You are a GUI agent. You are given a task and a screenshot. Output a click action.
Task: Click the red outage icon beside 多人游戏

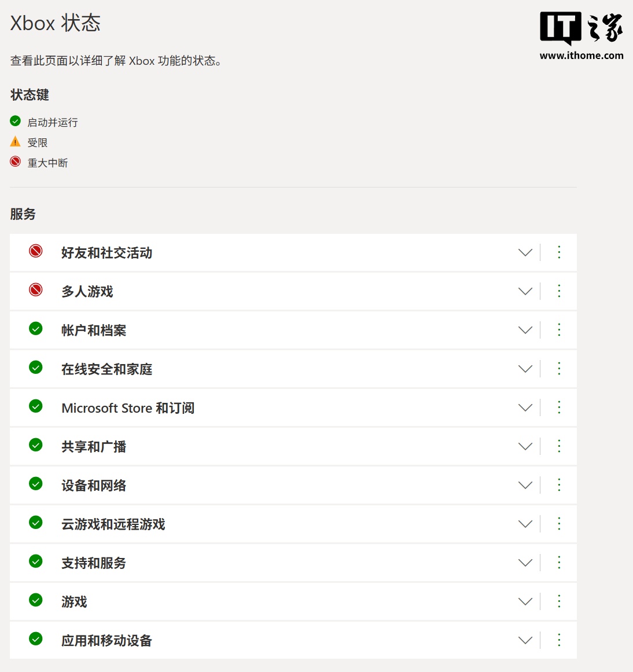tap(36, 290)
